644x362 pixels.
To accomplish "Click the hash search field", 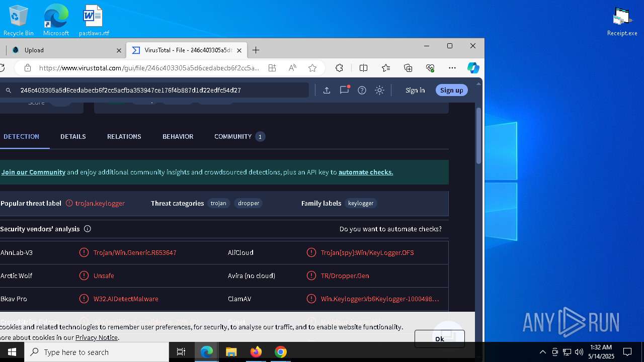I will click(161, 90).
